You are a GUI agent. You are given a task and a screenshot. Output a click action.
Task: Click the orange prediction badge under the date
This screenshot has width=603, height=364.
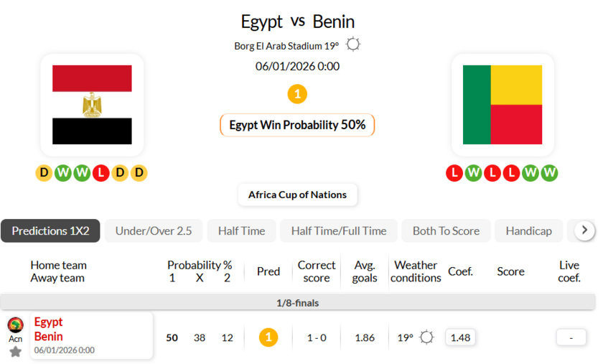click(297, 94)
